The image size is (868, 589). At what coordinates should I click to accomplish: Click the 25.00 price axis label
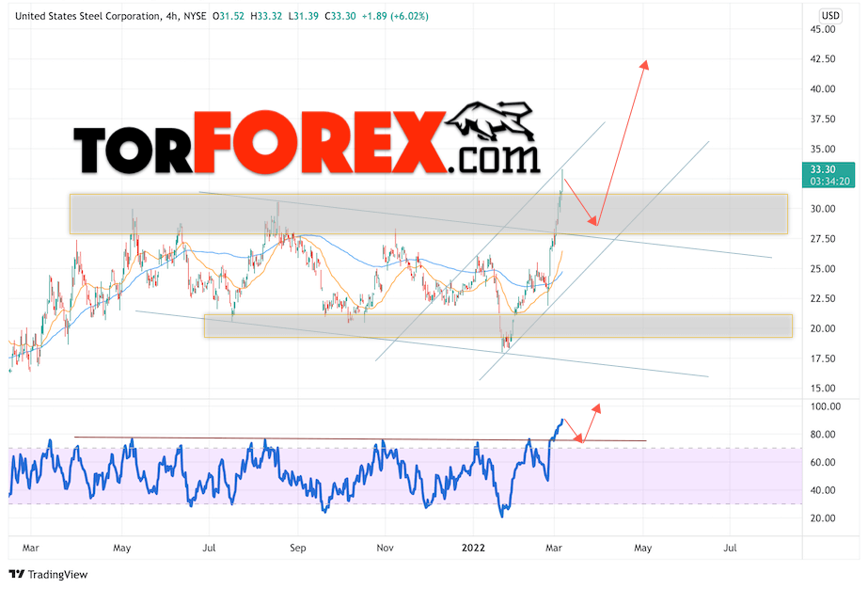pyautogui.click(x=823, y=268)
